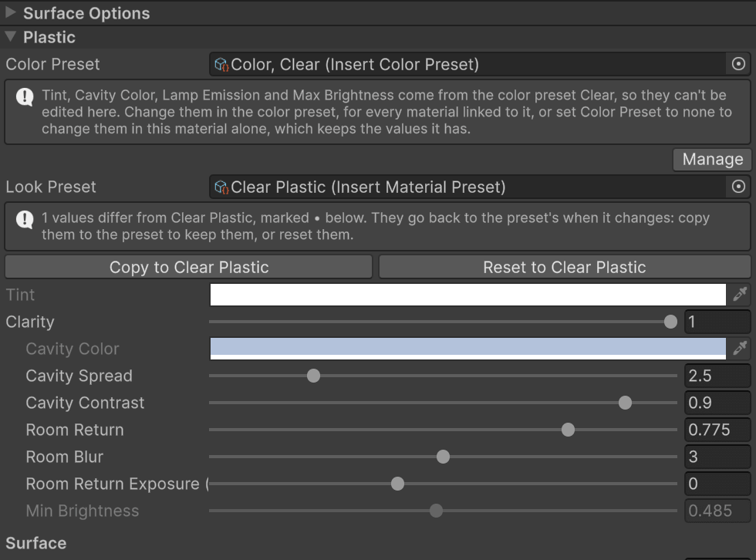Click the Room Blur slider handle
Image resolution: width=756 pixels, height=560 pixels.
(x=443, y=457)
